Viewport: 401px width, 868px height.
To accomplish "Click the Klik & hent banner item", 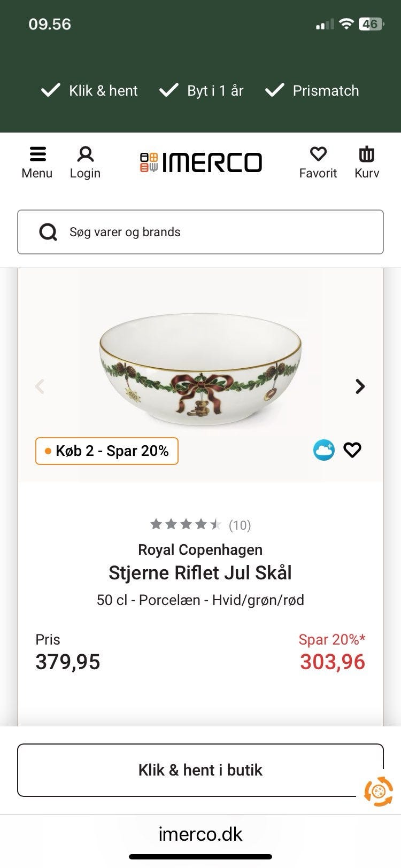I will click(x=90, y=91).
